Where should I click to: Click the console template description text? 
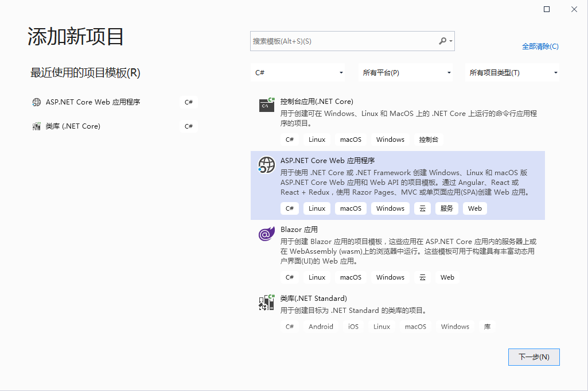click(x=409, y=118)
